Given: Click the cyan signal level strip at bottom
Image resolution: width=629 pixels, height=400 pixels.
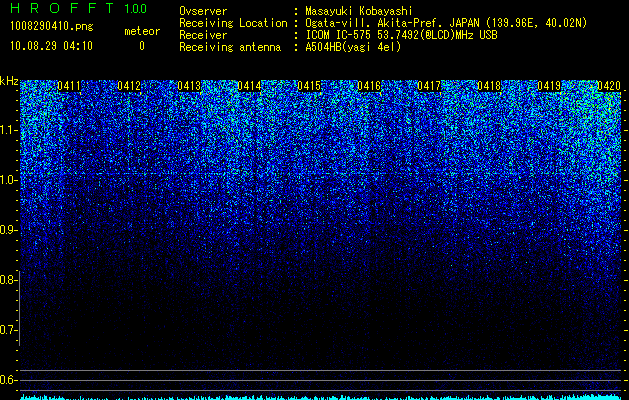Looking at the screenshot, I should click(x=321, y=397).
